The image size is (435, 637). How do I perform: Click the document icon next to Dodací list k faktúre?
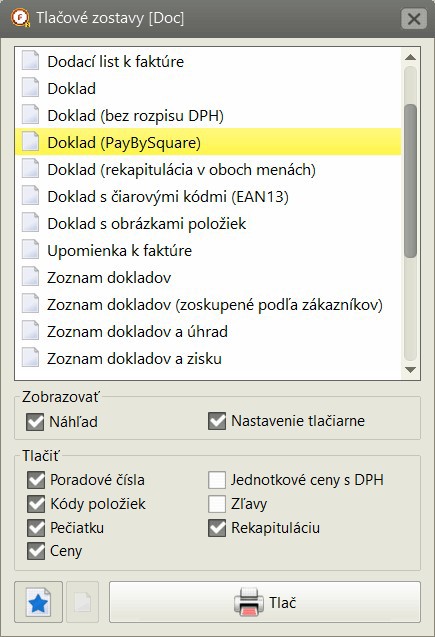click(30, 61)
